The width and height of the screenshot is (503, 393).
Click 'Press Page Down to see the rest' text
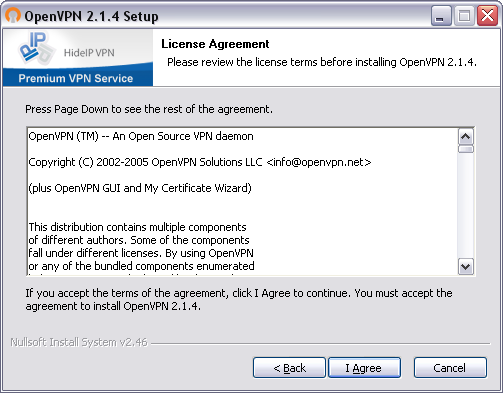[149, 109]
